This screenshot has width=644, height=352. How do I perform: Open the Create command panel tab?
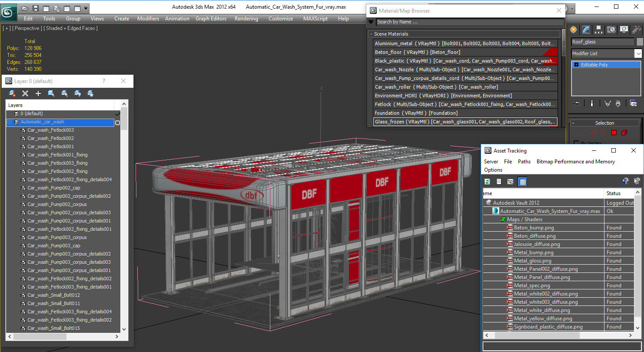click(x=574, y=30)
